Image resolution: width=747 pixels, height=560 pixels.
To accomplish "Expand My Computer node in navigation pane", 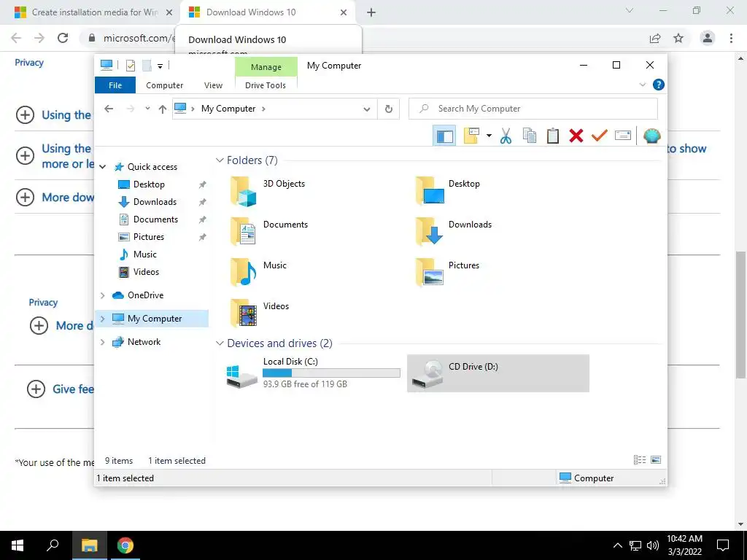I will (102, 319).
